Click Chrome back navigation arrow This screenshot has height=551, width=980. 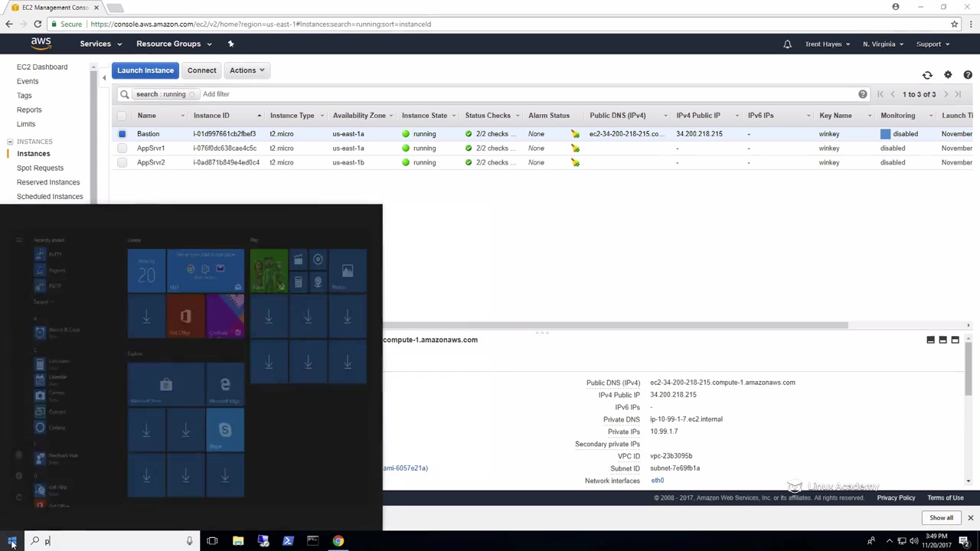coord(9,24)
